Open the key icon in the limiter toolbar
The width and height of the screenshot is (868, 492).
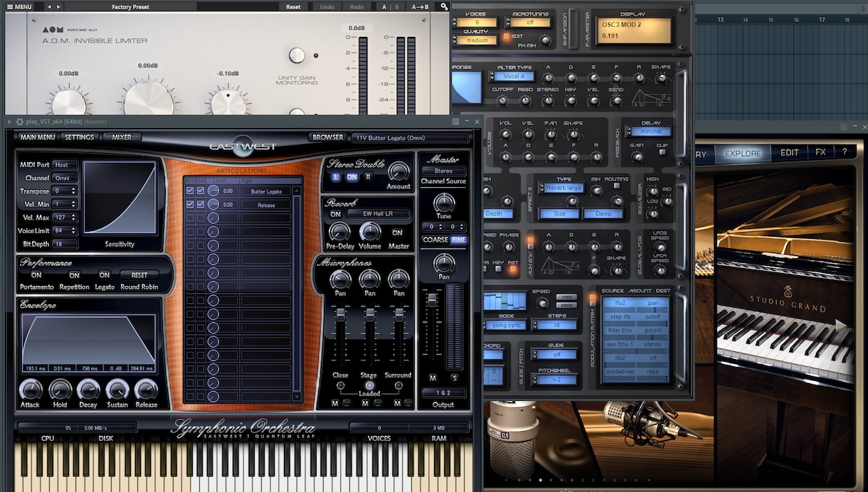coord(445,6)
